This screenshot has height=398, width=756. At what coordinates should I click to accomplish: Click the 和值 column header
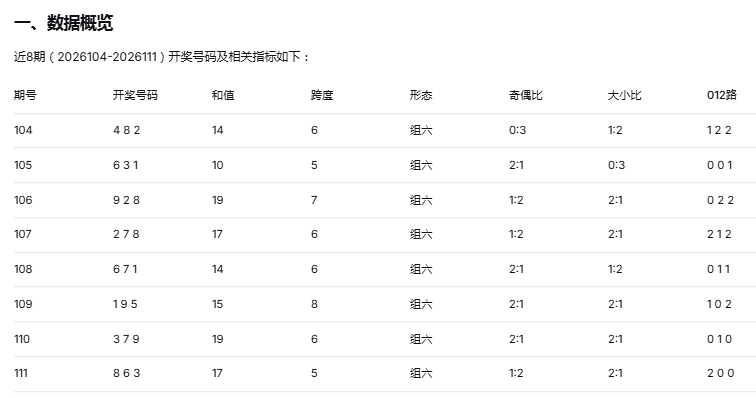(223, 95)
